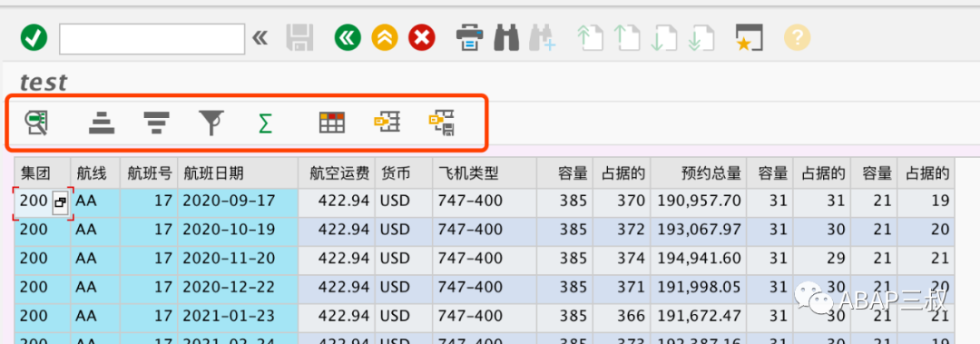Click the cell 190,957.70
The height and width of the screenshot is (344, 980).
698,201
